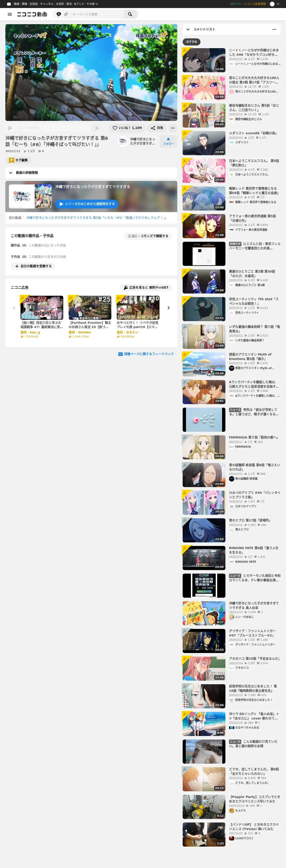
Task: Show previous ads with left arrow
Action: coord(14,308)
